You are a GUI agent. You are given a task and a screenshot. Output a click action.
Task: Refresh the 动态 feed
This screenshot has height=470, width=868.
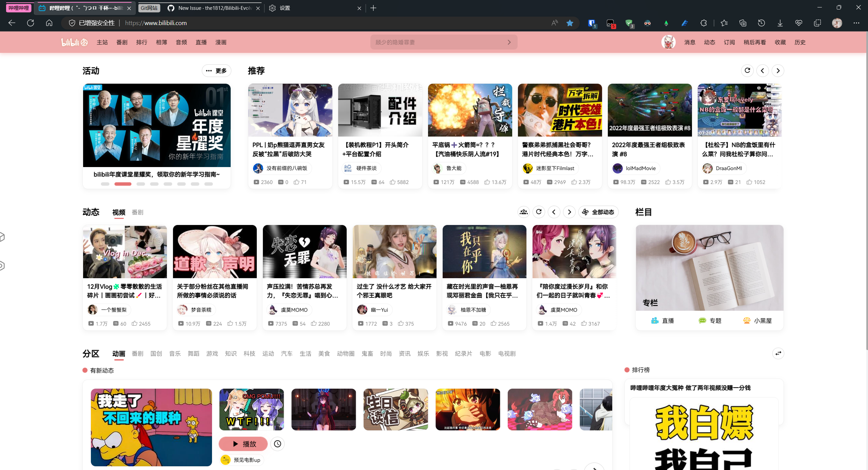(x=539, y=212)
